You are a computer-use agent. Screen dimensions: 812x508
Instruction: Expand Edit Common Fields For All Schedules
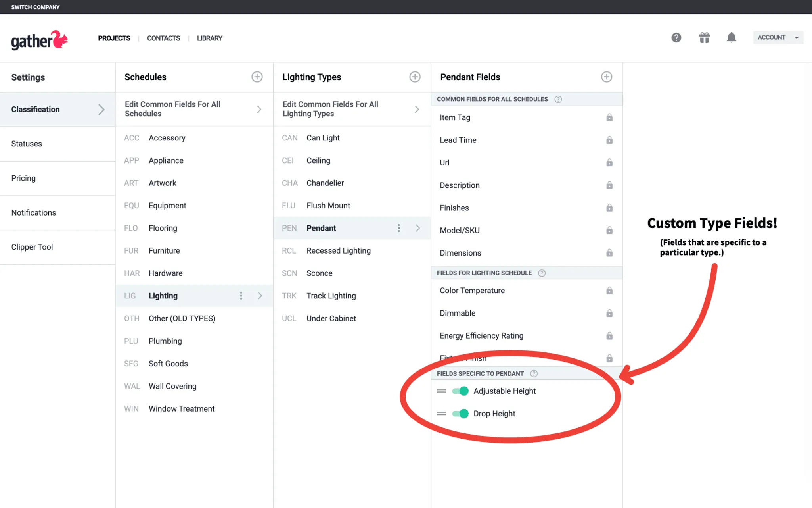(194, 109)
